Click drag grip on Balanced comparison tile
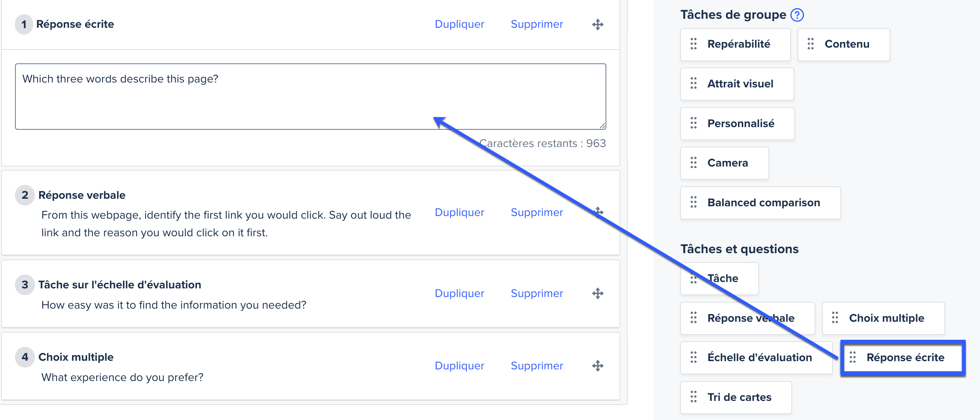Screen dimensions: 980x420 [x=693, y=202]
